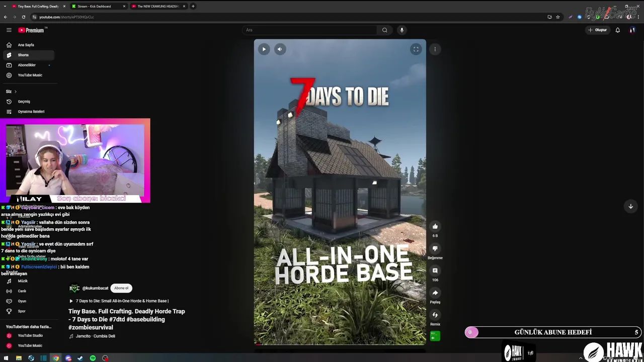Remix this Short
Screen dimensions: 644x362
[435, 315]
